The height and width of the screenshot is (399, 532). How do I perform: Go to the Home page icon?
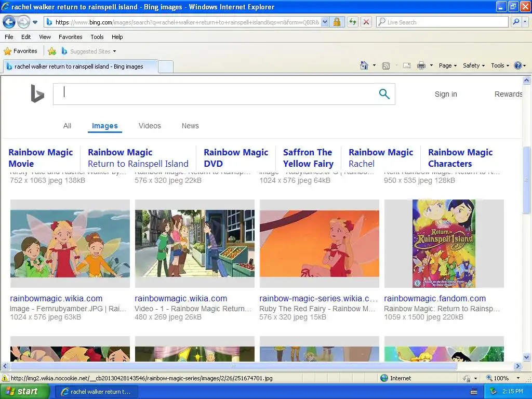(x=364, y=65)
